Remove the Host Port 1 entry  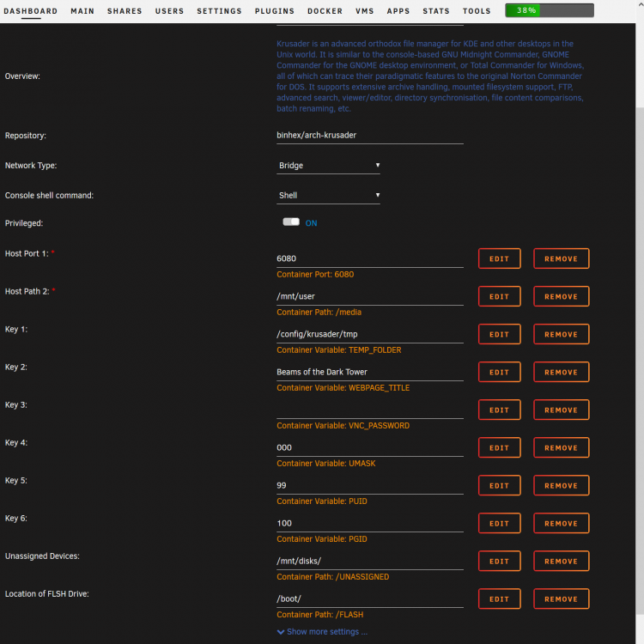click(x=561, y=258)
